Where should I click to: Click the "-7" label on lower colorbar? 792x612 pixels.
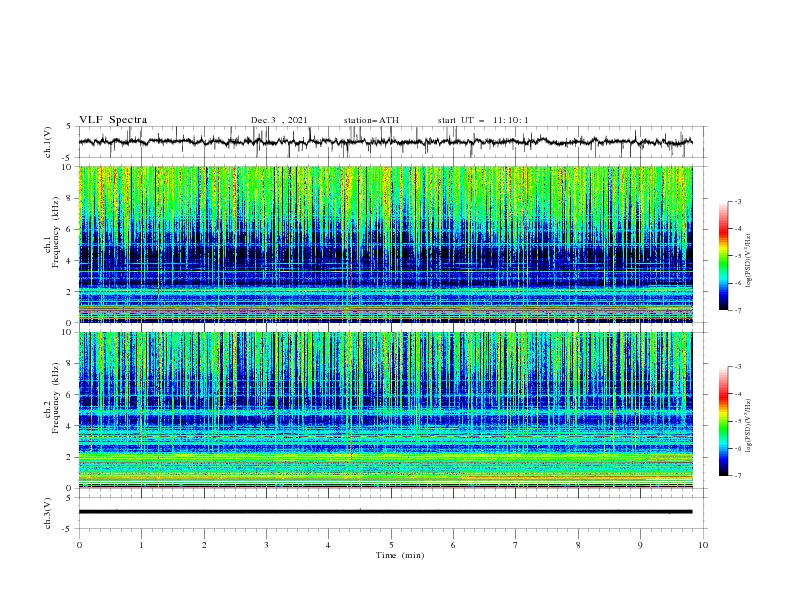737,476
